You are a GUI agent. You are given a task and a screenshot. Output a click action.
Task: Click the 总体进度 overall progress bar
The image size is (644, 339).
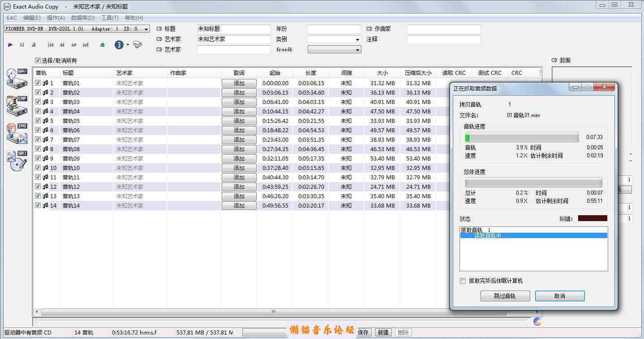533,183
